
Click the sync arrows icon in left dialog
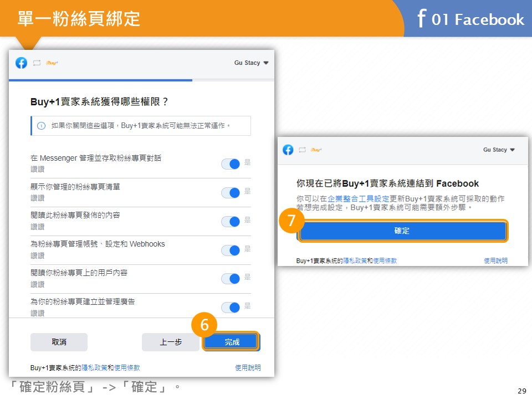tap(37, 63)
